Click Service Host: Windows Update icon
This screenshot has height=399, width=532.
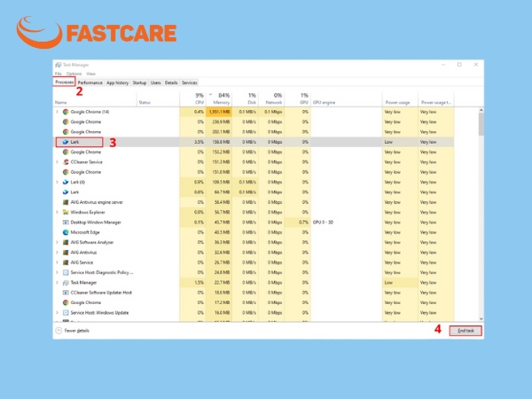click(66, 312)
